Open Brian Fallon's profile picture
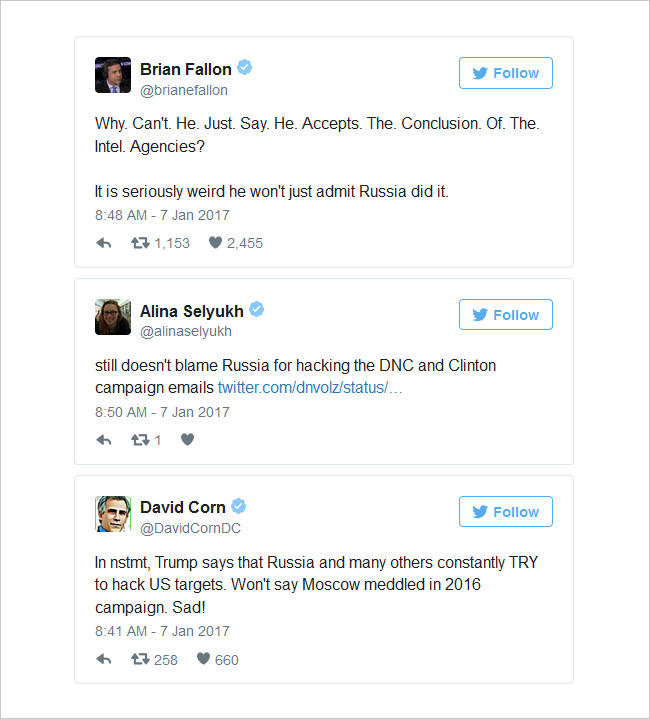Image resolution: width=650 pixels, height=719 pixels. [x=113, y=75]
